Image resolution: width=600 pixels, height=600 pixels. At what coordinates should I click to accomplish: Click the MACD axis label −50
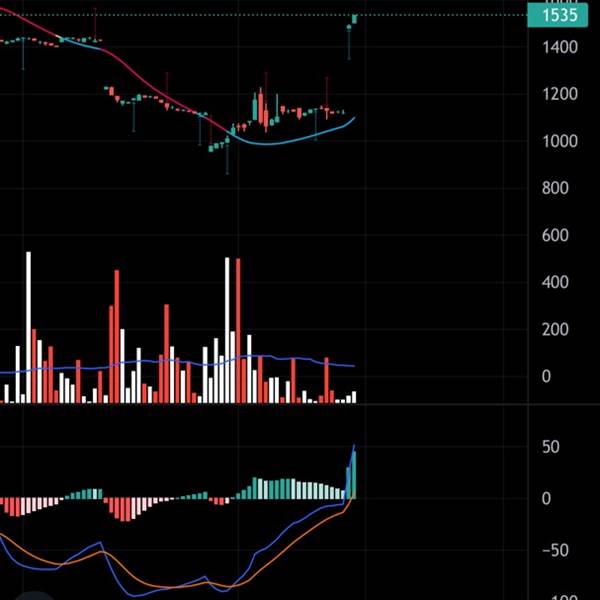[555, 550]
